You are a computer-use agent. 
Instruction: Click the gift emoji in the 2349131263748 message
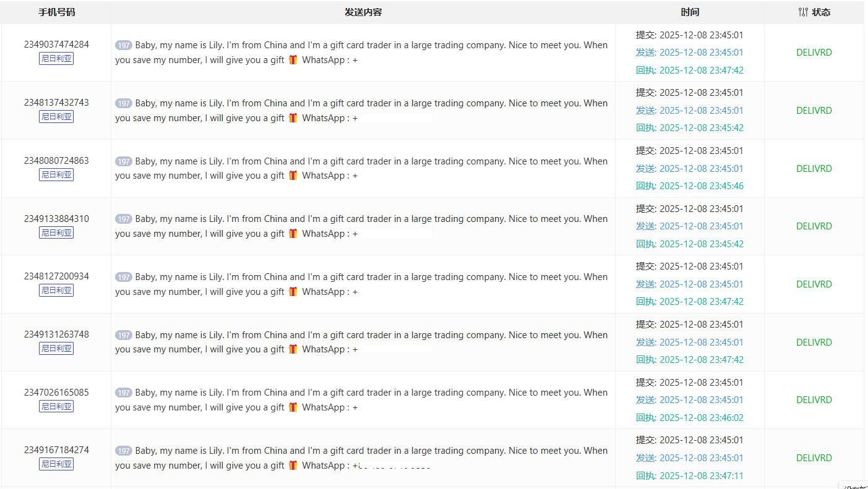pos(293,349)
